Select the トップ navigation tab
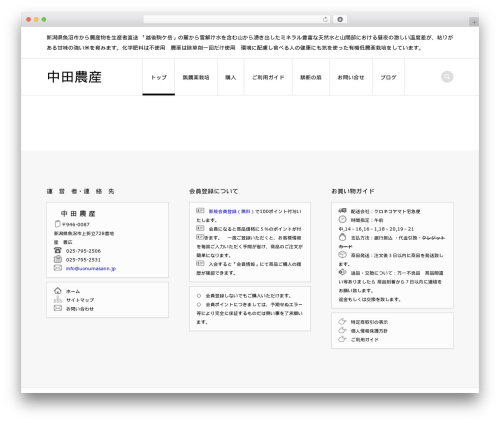 [x=159, y=77]
